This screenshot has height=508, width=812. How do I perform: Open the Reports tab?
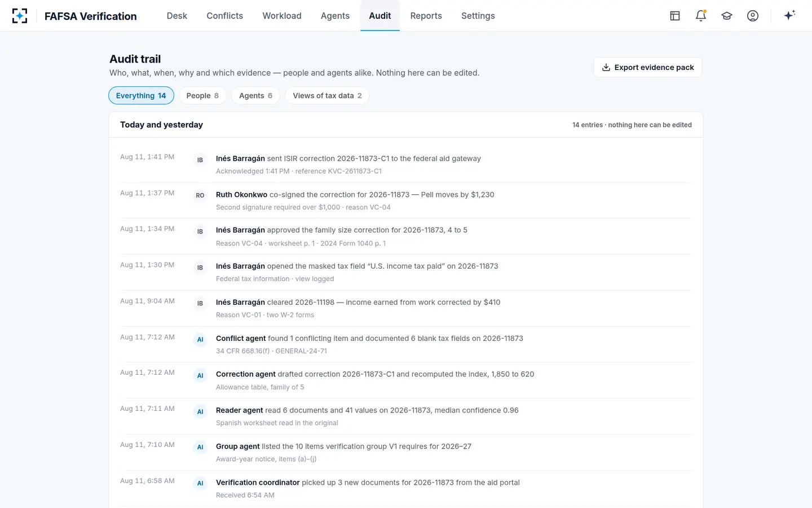click(426, 16)
